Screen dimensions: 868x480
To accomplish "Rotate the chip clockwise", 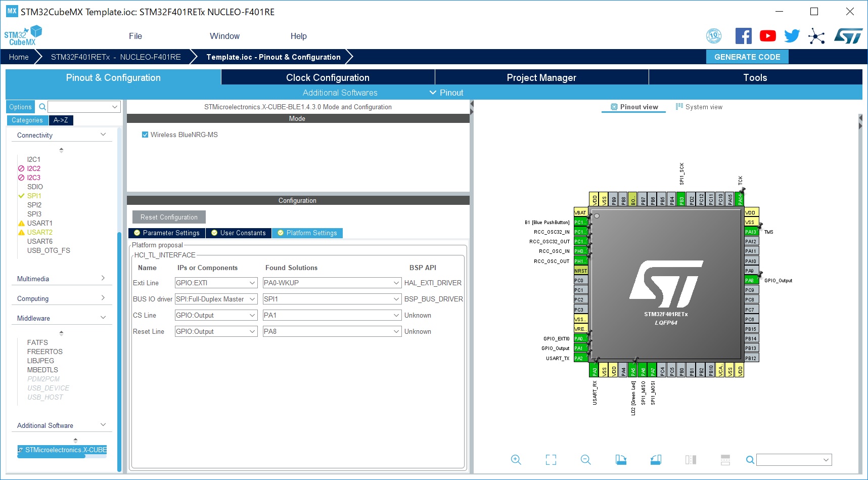I will point(621,459).
